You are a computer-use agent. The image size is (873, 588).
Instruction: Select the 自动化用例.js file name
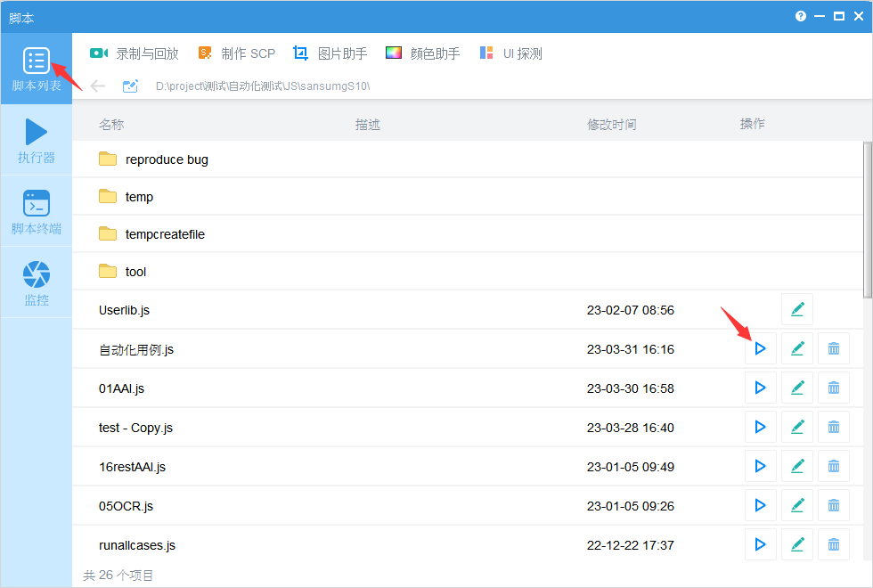(x=136, y=349)
